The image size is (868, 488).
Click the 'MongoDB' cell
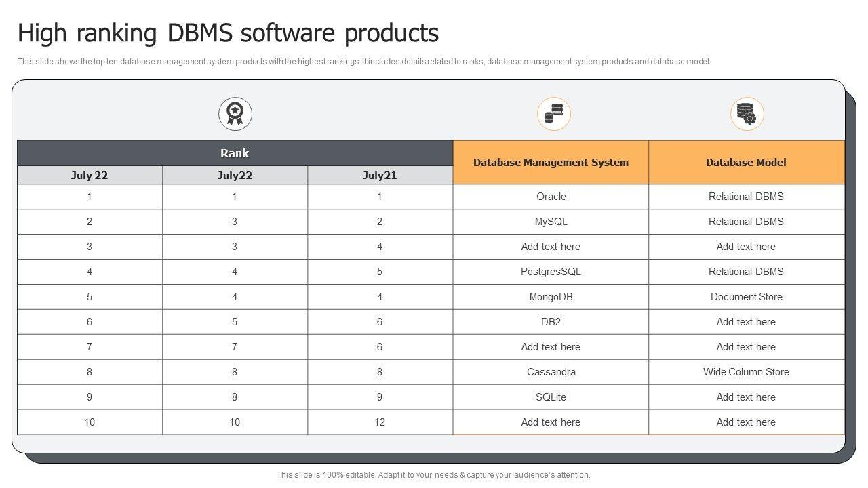pos(551,297)
